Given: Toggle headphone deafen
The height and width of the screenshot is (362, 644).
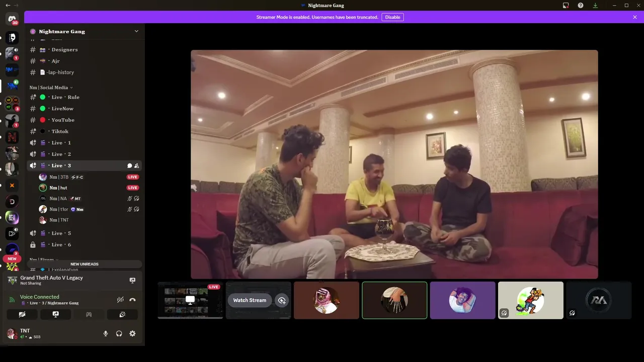Looking at the screenshot, I should (x=119, y=333).
